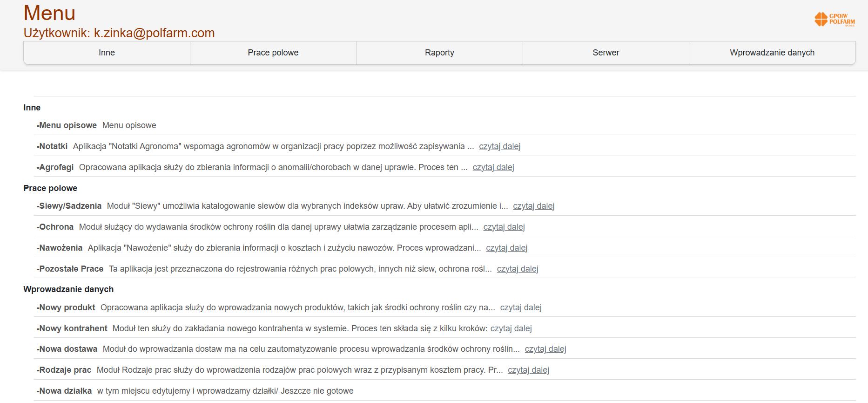Open the Inne menu tab

(x=107, y=53)
